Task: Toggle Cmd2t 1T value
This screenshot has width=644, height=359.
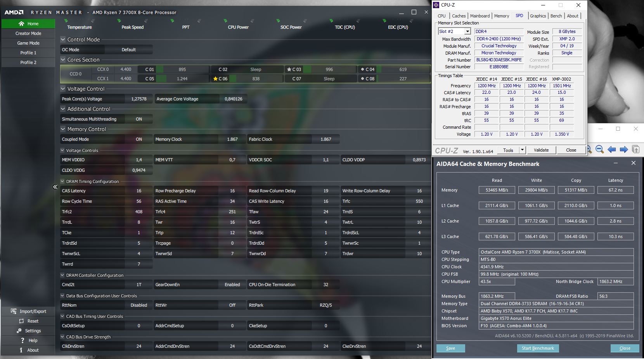Action: [x=139, y=285]
